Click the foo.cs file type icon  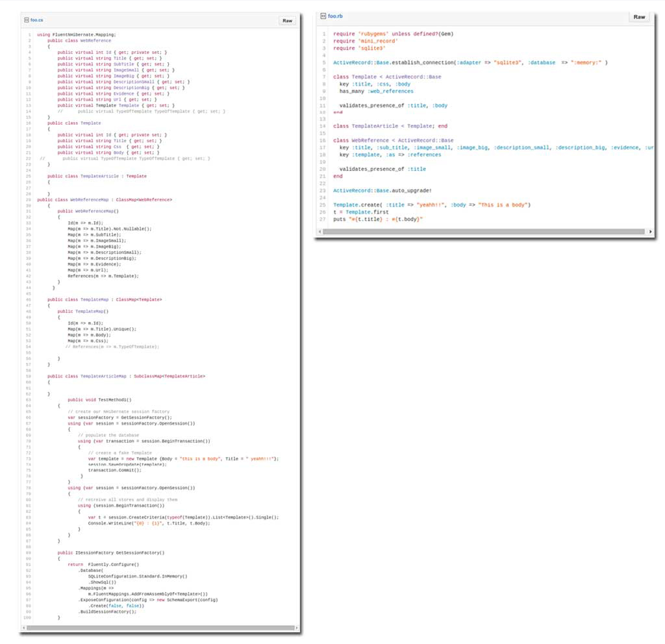click(26, 20)
